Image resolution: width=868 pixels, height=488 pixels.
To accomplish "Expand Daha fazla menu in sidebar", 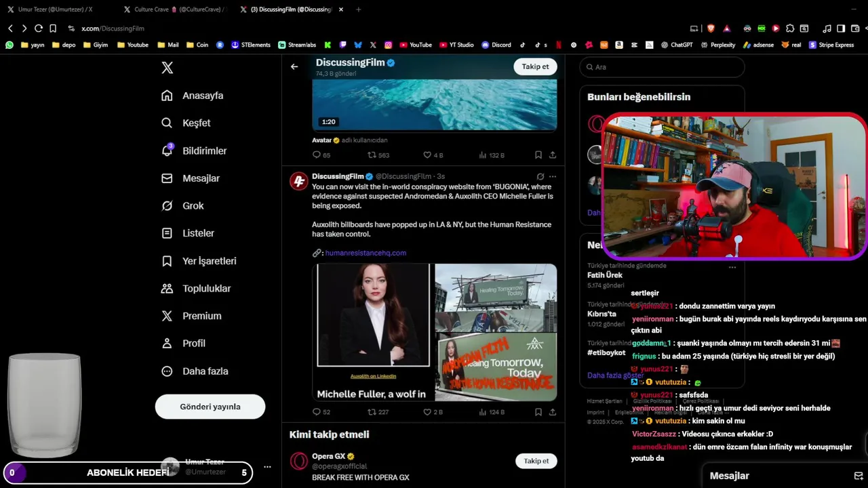I will click(194, 371).
